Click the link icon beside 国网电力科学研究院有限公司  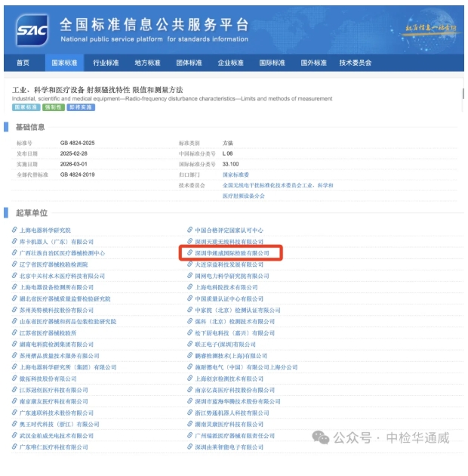click(x=190, y=276)
